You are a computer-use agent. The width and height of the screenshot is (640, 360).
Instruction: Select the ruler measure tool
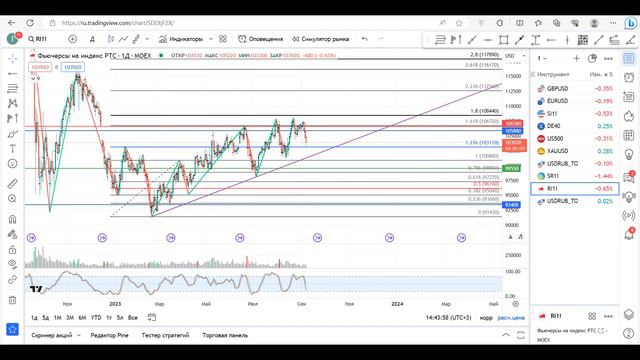point(13,184)
